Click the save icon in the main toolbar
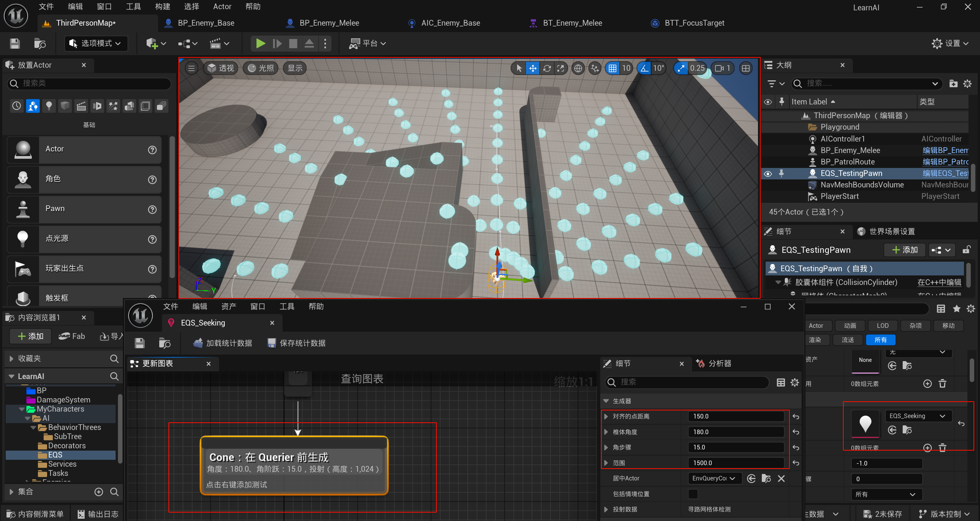This screenshot has height=521, width=980. [x=15, y=44]
